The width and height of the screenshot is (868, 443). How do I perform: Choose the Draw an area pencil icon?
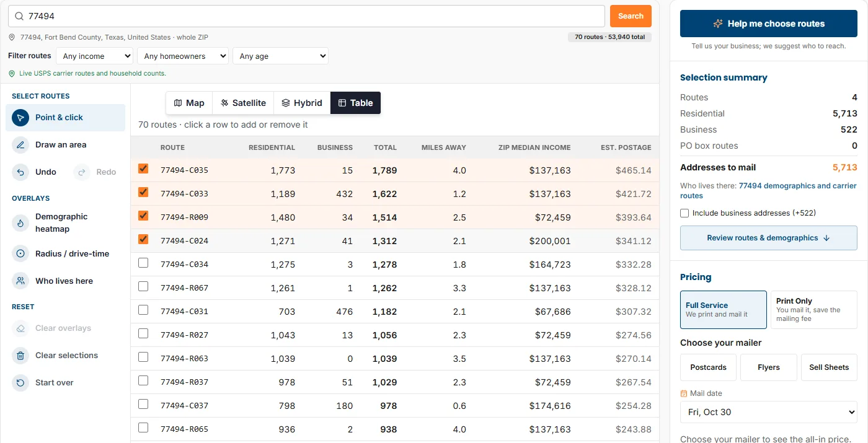(x=20, y=145)
